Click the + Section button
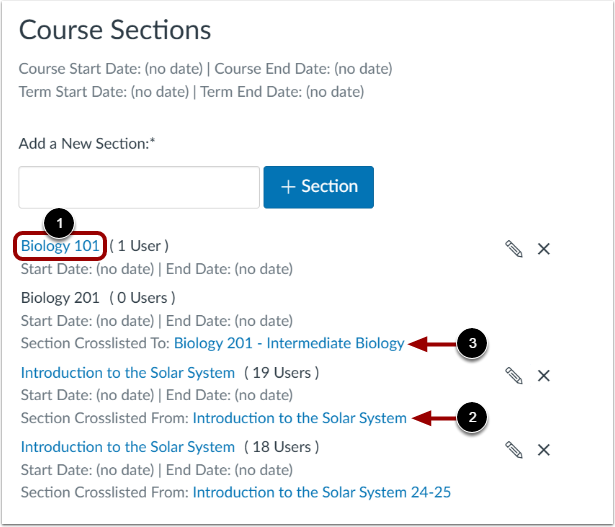 click(318, 187)
